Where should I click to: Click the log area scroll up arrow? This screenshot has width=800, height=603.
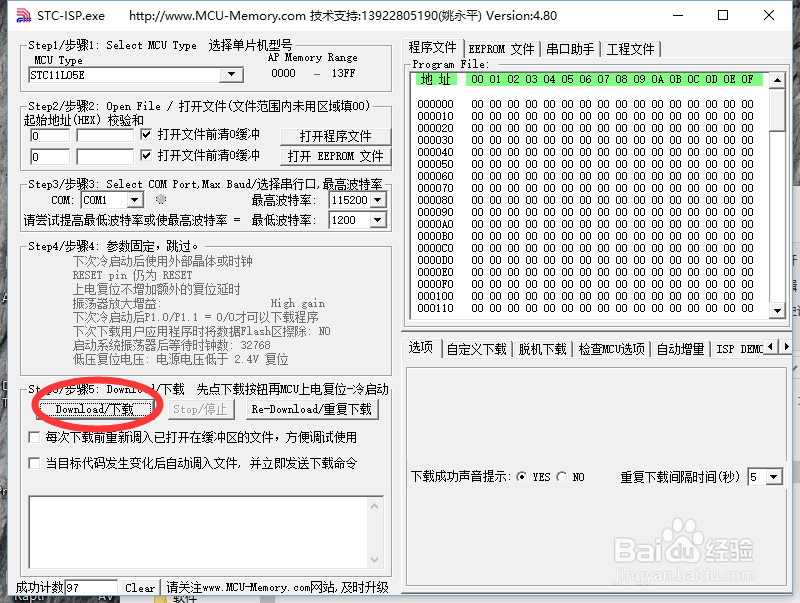coord(374,506)
